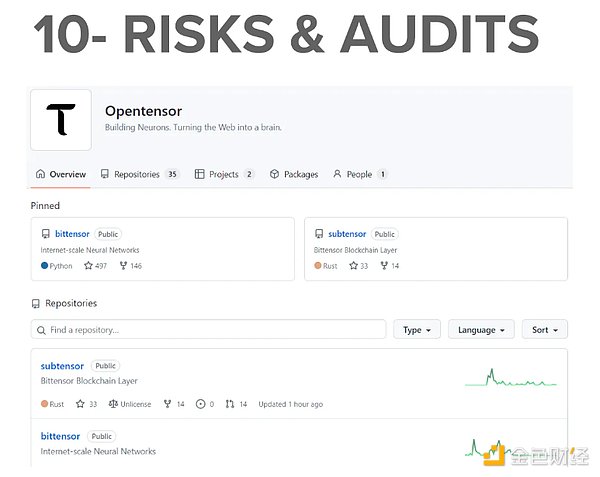Go to the People tab
The width and height of the screenshot is (600, 477).
pos(359,174)
